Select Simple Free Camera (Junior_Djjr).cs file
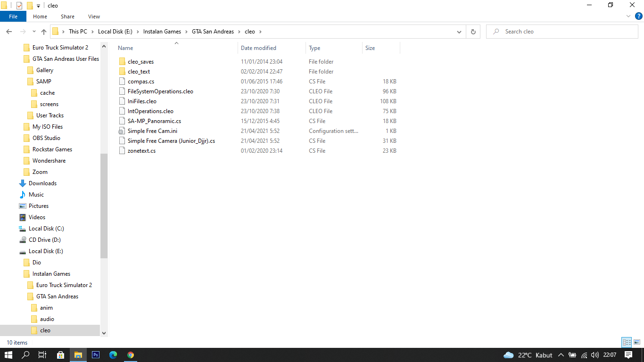The width and height of the screenshot is (644, 362). (x=171, y=141)
